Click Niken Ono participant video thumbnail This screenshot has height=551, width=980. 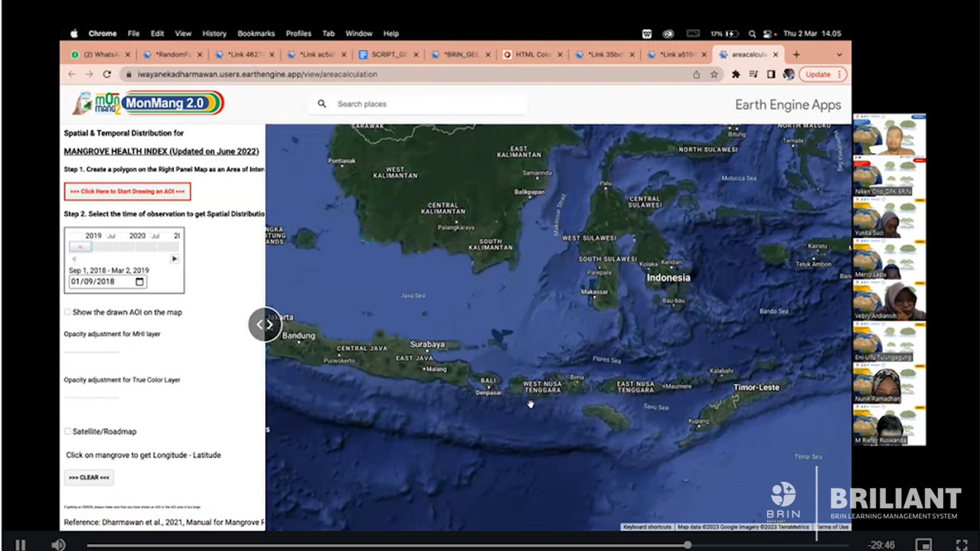[889, 176]
